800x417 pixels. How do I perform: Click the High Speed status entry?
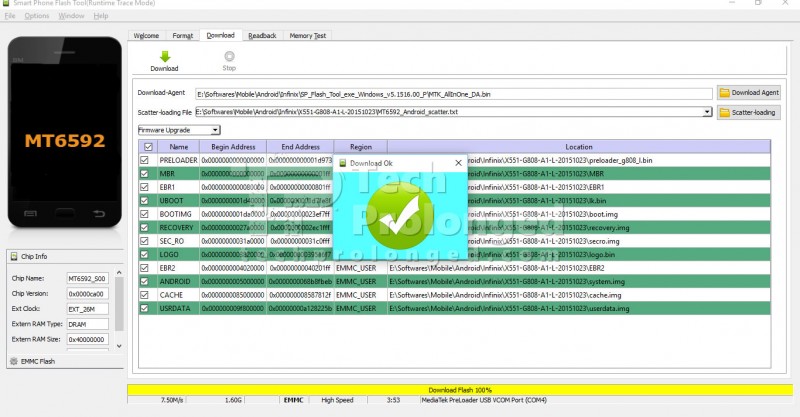coord(337,400)
